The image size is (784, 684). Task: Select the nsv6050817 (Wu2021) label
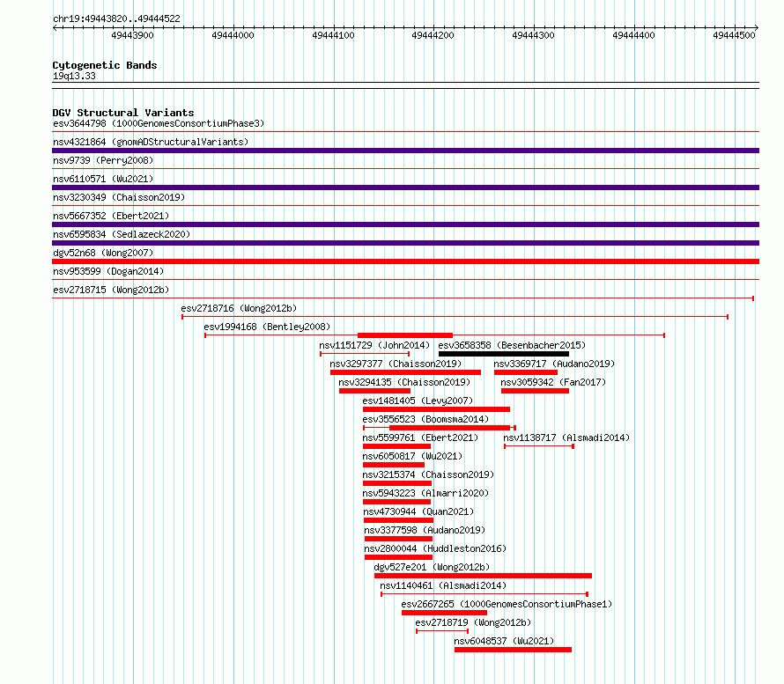pyautogui.click(x=412, y=456)
